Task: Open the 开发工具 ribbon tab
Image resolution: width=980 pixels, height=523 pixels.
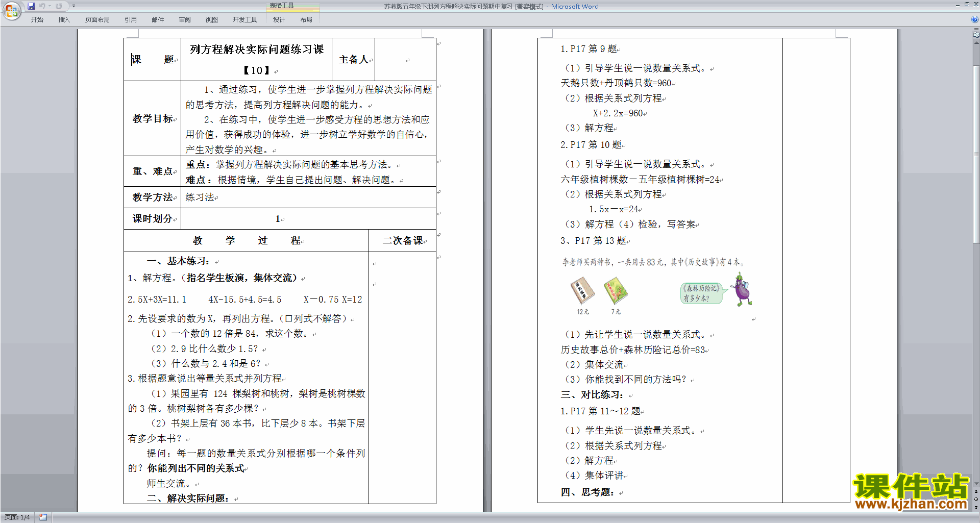Action: (x=245, y=19)
